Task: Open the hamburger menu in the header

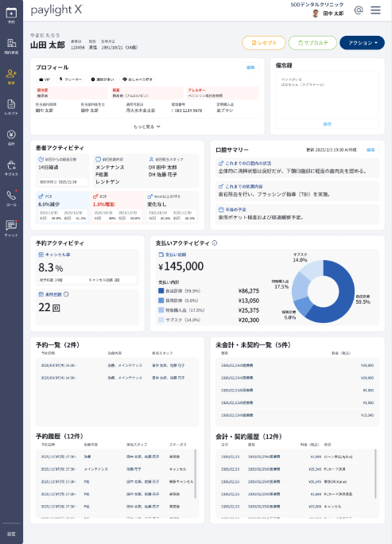Action: (x=375, y=10)
